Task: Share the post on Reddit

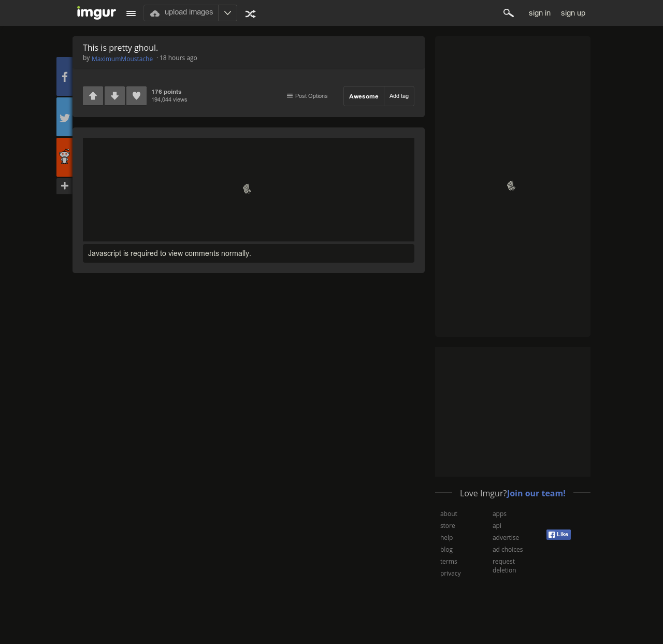Action: [x=64, y=157]
